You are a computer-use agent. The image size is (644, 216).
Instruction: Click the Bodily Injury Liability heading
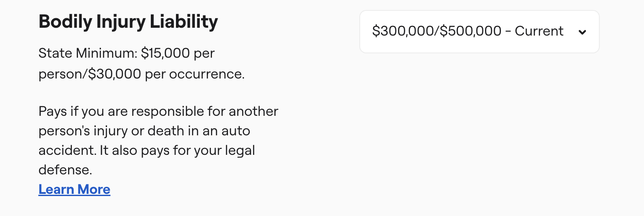(x=128, y=22)
